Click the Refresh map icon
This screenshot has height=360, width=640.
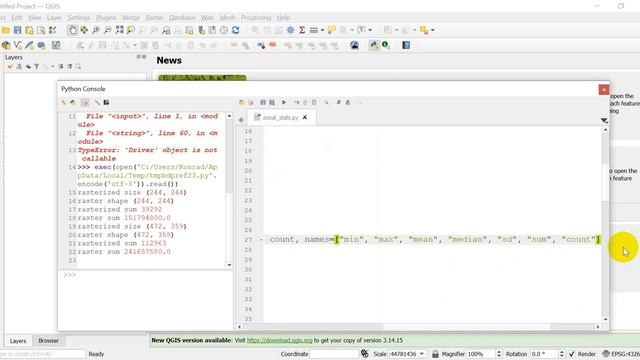coord(236,30)
